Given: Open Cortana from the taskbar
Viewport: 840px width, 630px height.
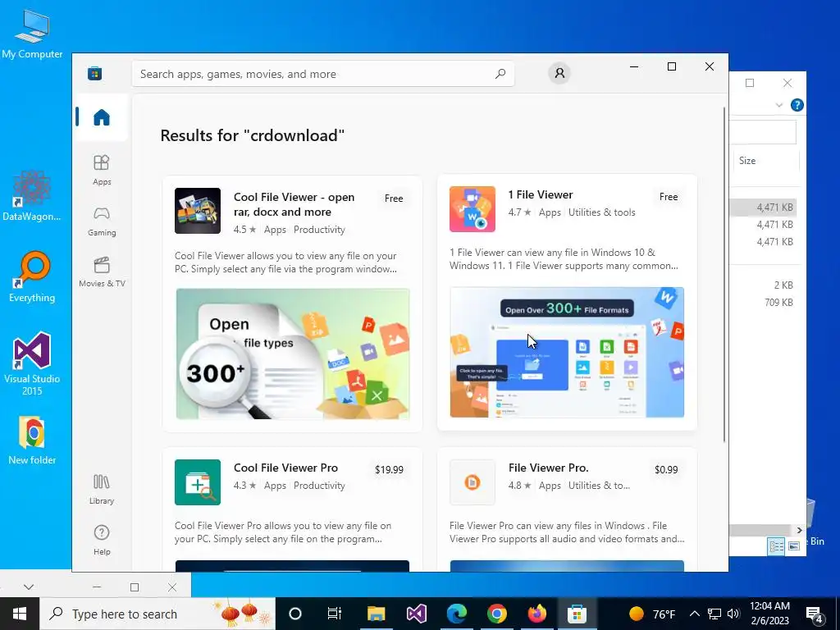Looking at the screenshot, I should tap(295, 614).
